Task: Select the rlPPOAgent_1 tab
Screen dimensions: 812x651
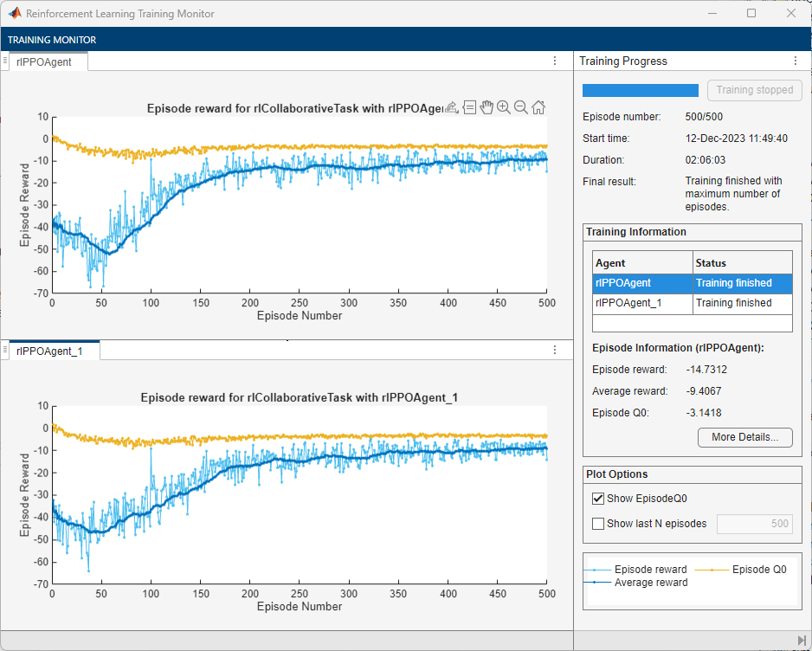Action: coord(48,351)
